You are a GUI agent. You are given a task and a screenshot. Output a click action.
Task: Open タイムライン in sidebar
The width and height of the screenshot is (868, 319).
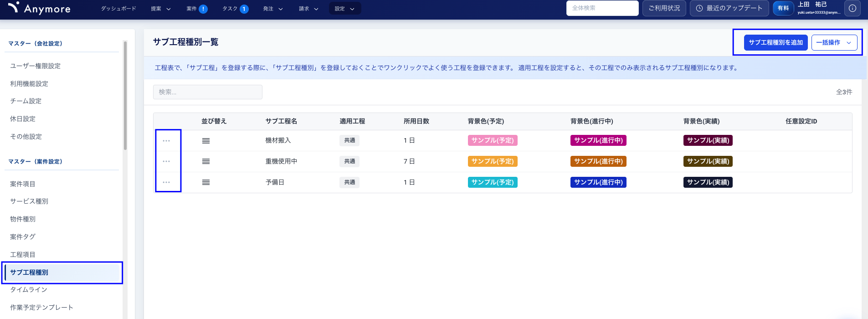[29, 290]
